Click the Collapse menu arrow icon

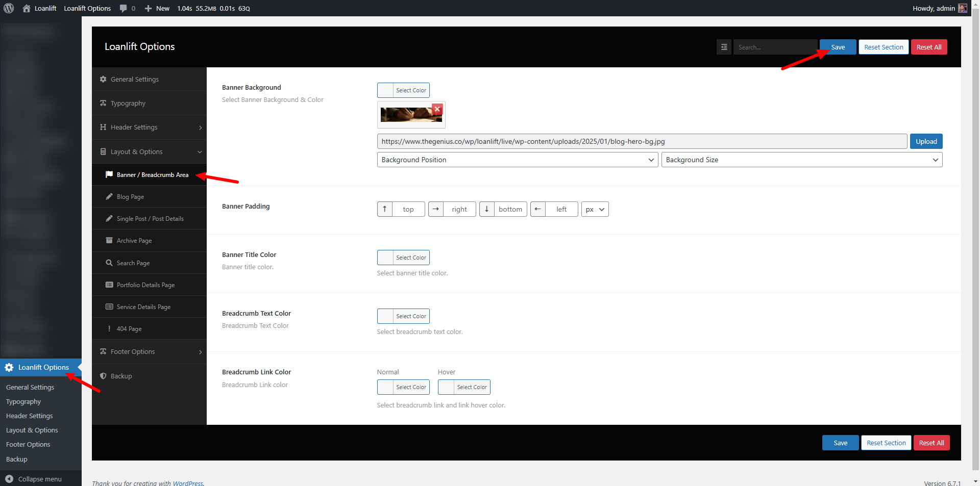tap(9, 479)
